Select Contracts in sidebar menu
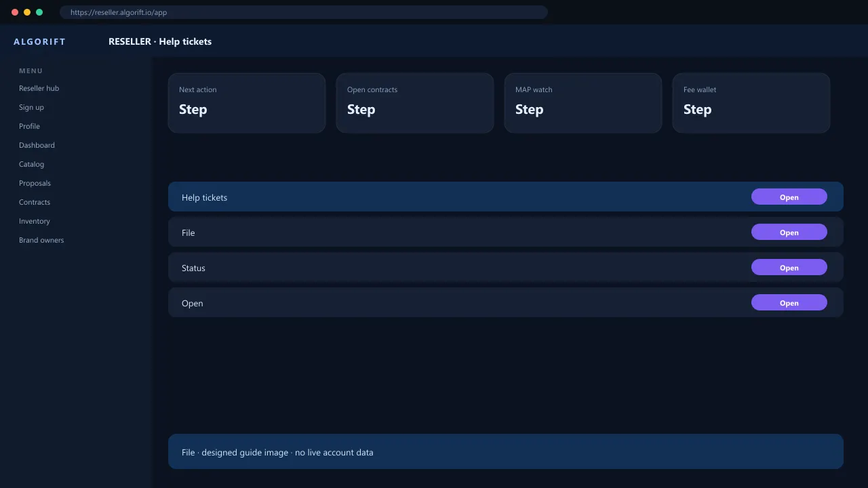 [x=35, y=202]
